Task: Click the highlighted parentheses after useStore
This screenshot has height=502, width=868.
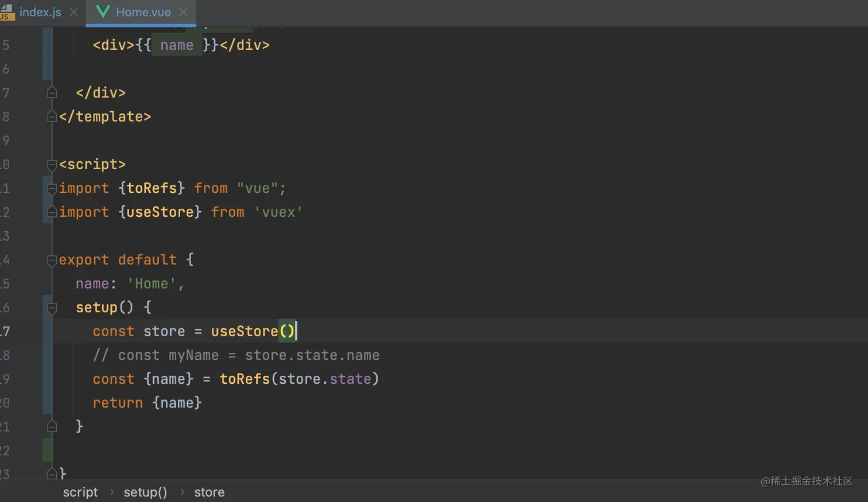Action: [287, 332]
